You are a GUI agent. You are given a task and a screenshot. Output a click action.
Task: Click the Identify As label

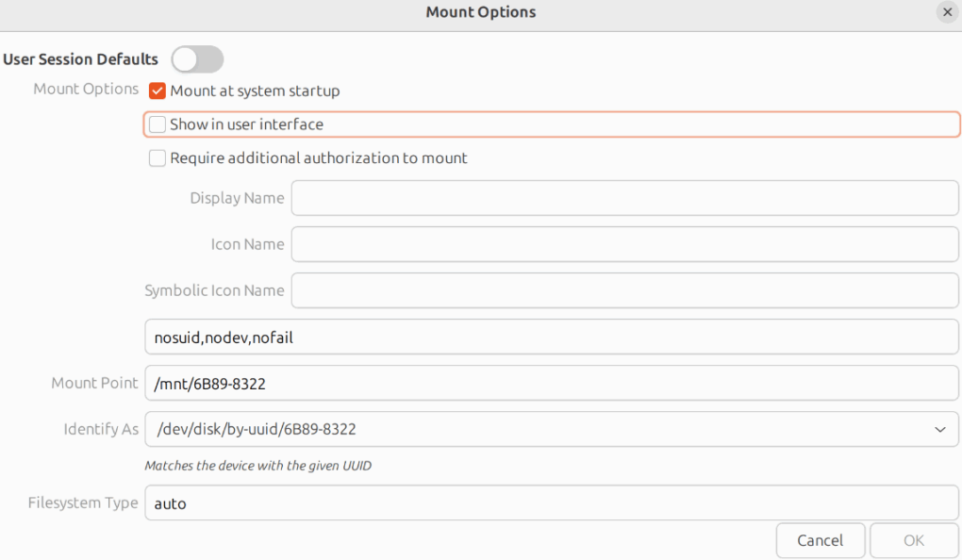[101, 430]
